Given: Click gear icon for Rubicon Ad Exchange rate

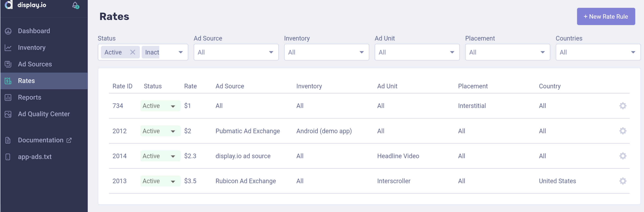Looking at the screenshot, I should tap(623, 181).
